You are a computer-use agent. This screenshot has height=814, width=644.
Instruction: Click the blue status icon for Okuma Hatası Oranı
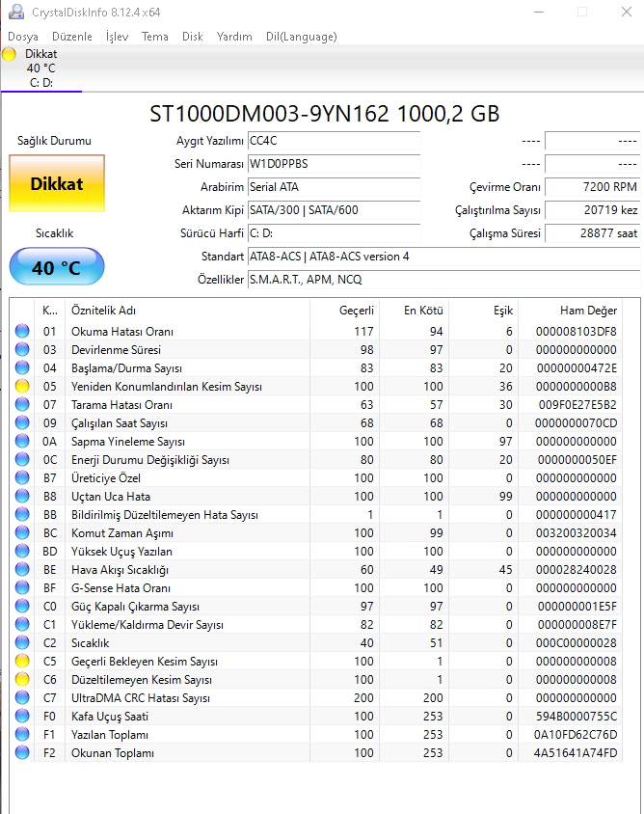coord(23,332)
